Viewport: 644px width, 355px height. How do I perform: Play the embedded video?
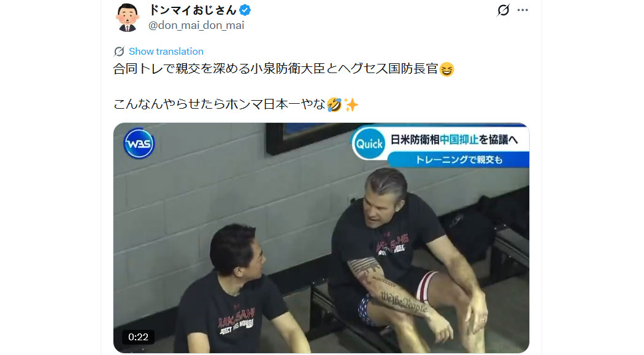point(321,238)
